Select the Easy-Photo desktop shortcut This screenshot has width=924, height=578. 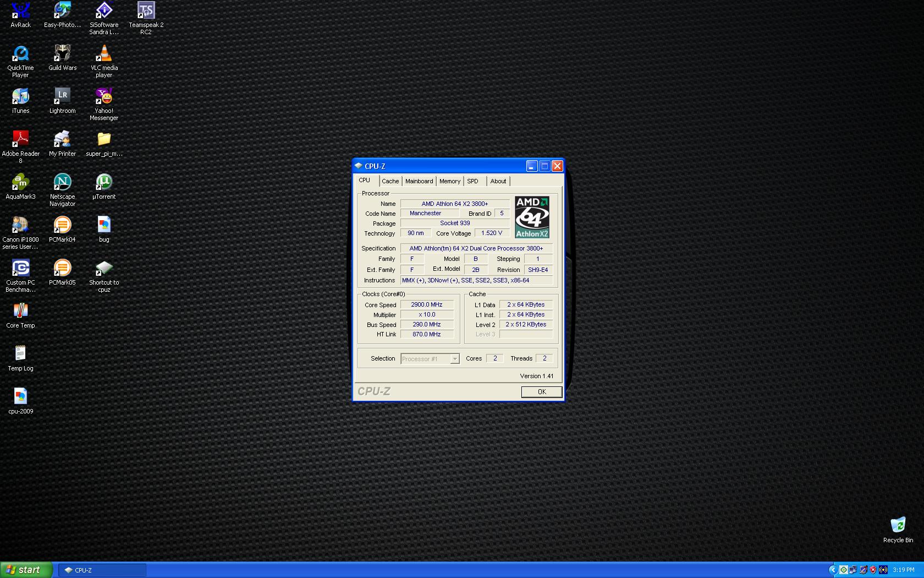coord(62,15)
